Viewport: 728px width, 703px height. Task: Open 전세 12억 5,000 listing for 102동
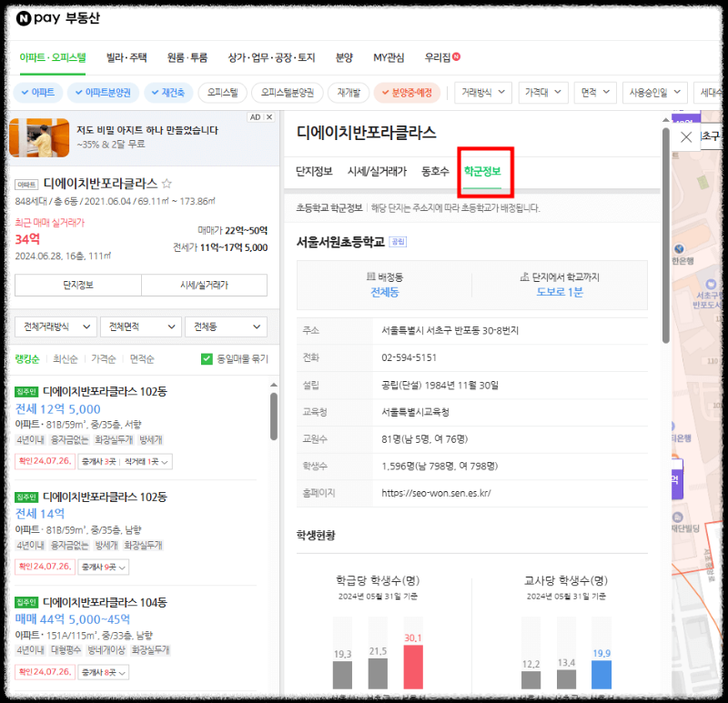(58, 409)
